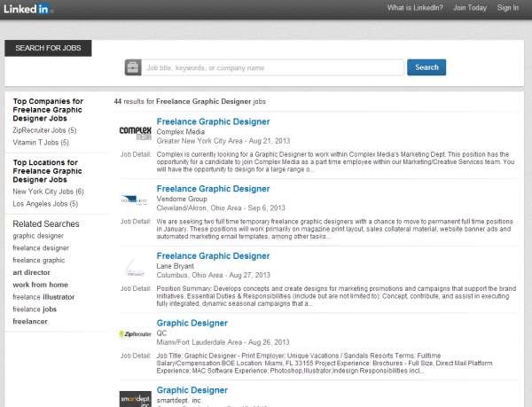
Task: Select the SEARCH FOR JOBS tab
Action: tap(48, 48)
